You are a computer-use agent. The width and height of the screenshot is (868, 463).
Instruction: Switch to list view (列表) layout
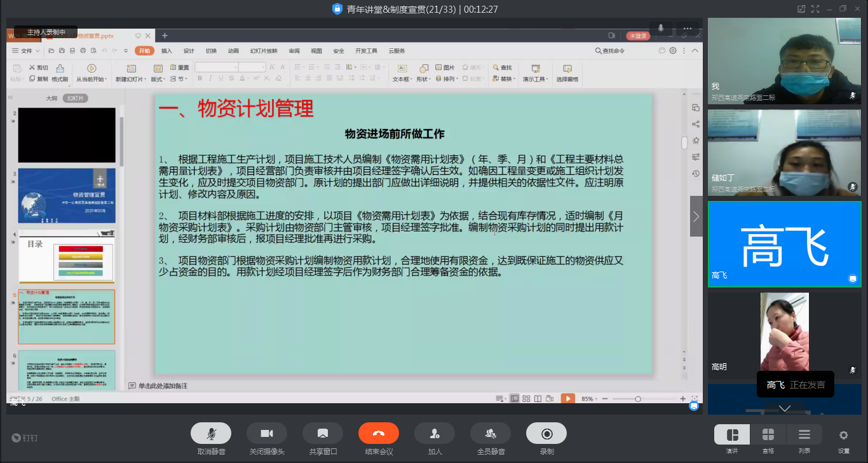coord(804,435)
